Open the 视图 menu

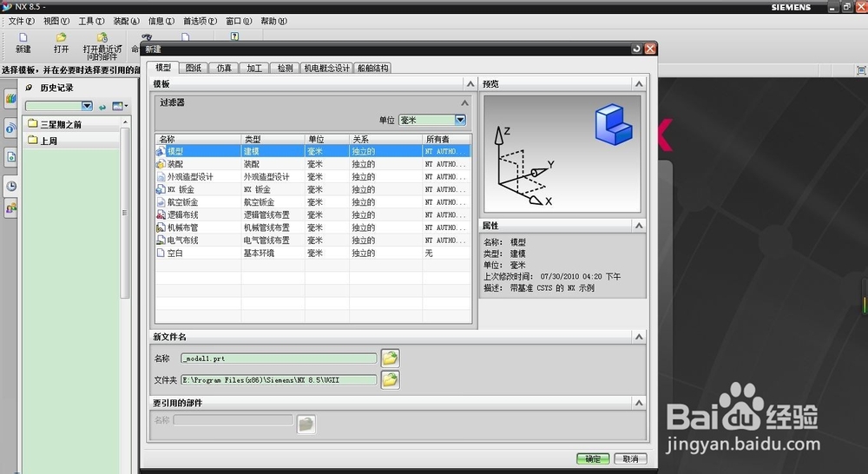pos(56,21)
